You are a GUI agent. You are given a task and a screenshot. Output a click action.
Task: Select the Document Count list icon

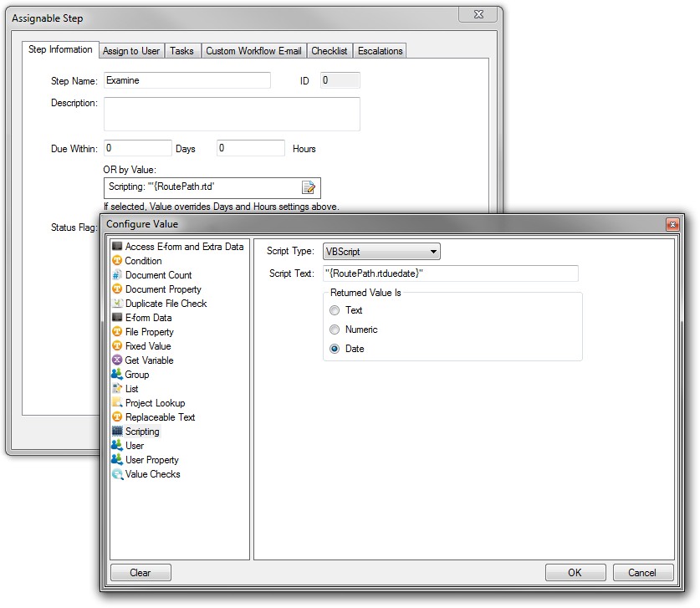point(117,275)
